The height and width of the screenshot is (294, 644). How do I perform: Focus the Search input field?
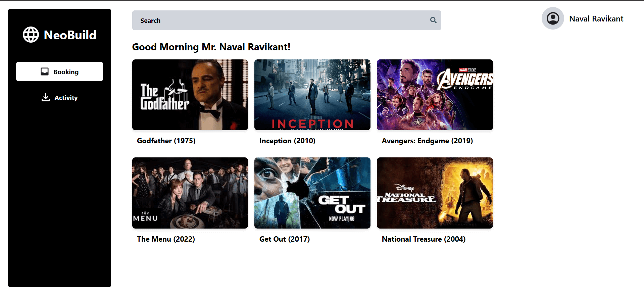pos(287,20)
